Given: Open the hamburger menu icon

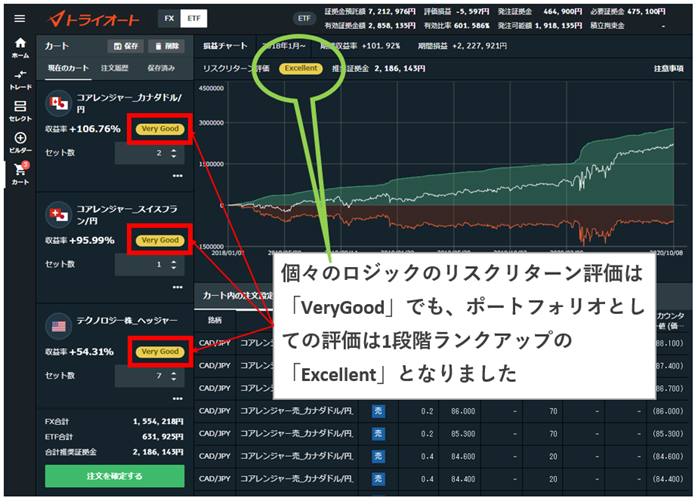Looking at the screenshot, I should point(20,19).
